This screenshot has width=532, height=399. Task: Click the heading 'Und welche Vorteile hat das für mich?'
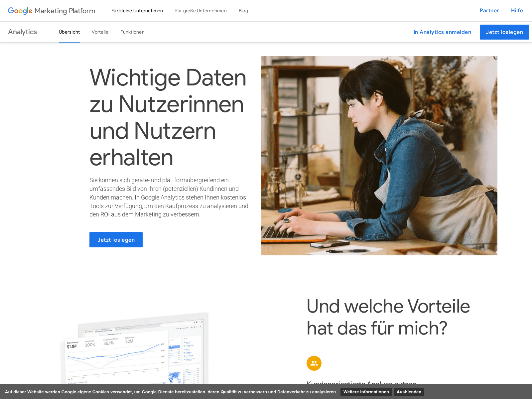(388, 317)
